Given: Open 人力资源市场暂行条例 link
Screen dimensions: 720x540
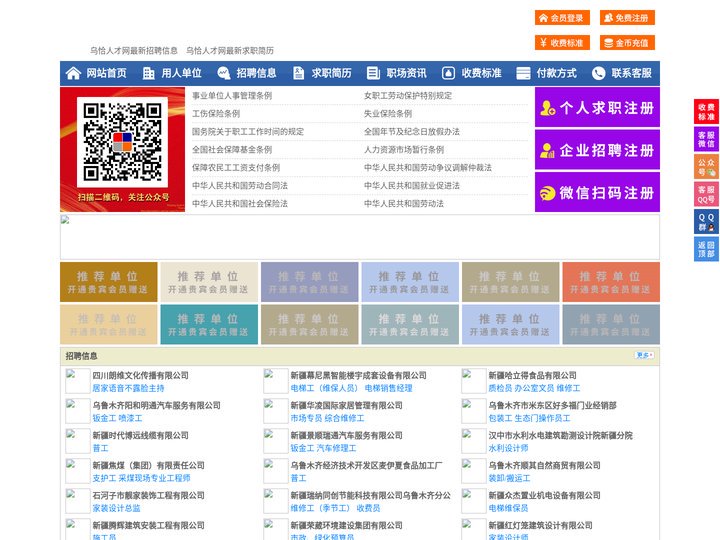Looking at the screenshot, I should [404, 149].
